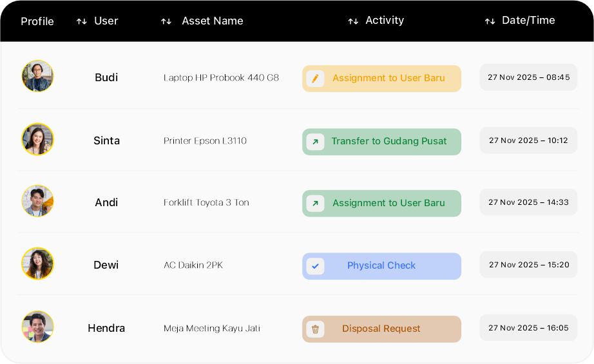594x364 pixels.
Task: Open the Transfer to Gudang Pusat activity
Action: tap(388, 142)
